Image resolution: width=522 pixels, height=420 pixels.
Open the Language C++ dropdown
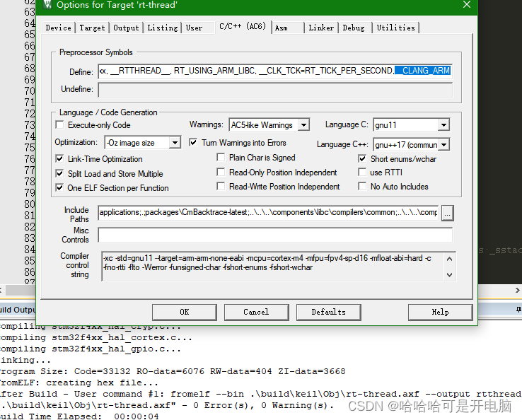443,145
